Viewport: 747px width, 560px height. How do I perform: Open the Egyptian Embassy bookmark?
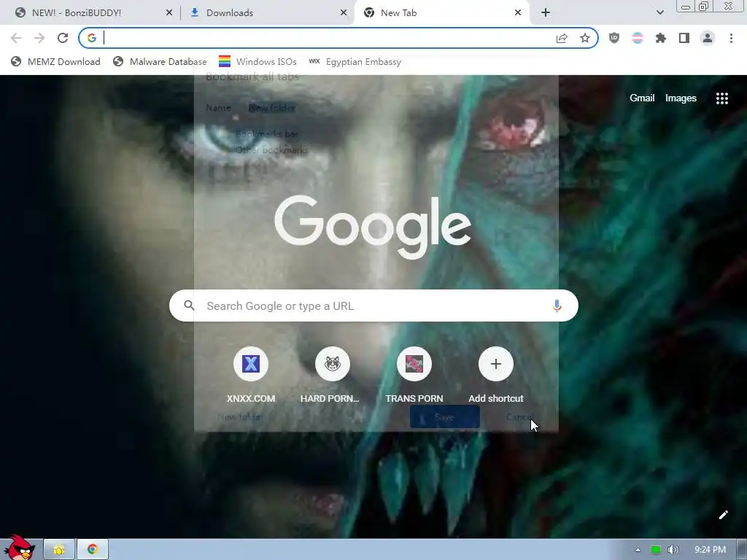click(x=355, y=61)
